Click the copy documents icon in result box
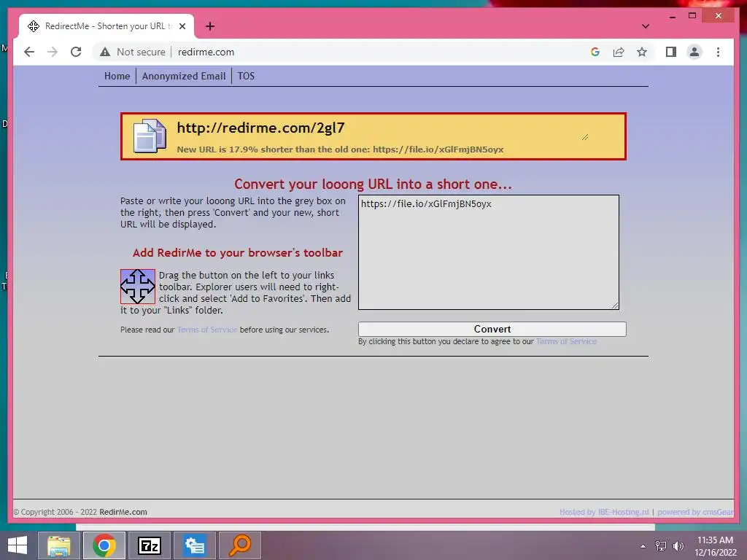The width and height of the screenshot is (747, 560). point(150,136)
